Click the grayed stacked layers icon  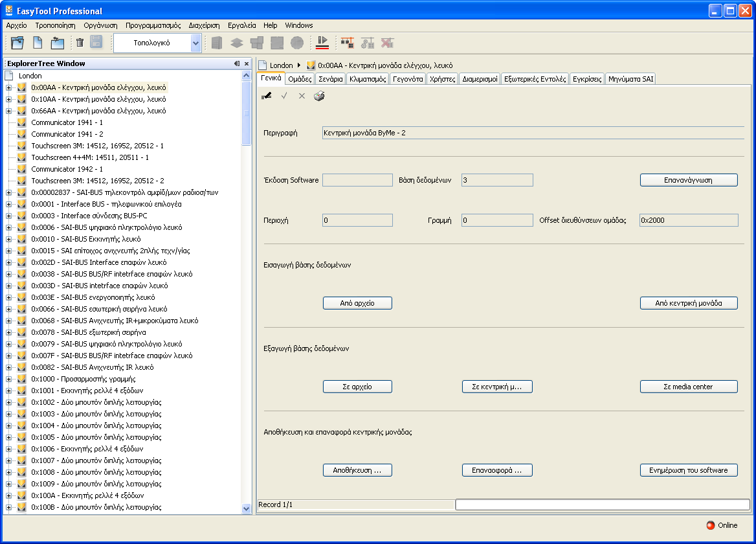click(237, 43)
